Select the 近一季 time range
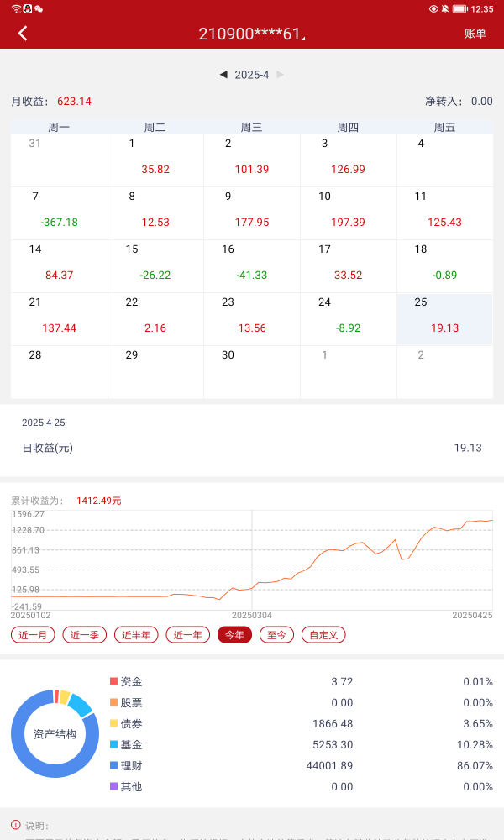This screenshot has height=840, width=504. click(x=84, y=635)
